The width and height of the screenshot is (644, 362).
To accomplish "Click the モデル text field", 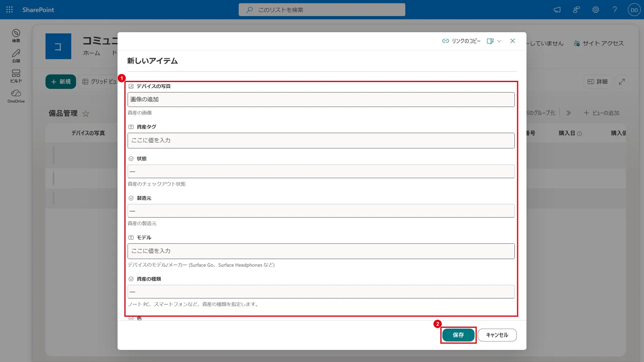I will tap(321, 251).
